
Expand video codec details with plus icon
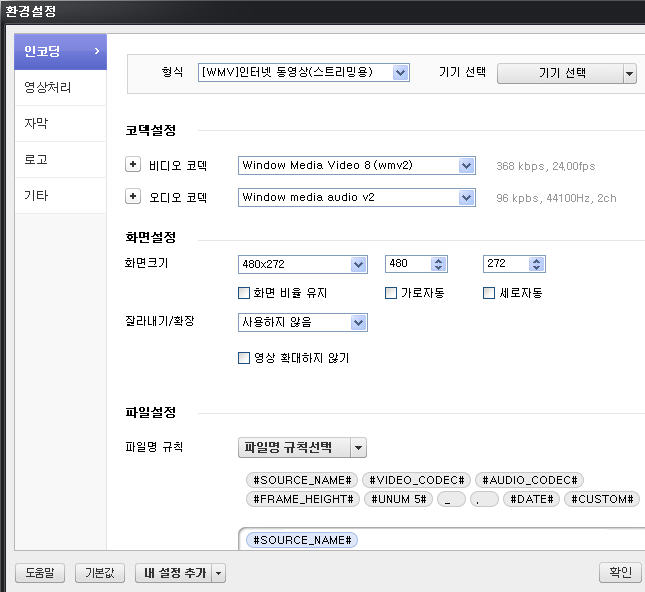(133, 165)
